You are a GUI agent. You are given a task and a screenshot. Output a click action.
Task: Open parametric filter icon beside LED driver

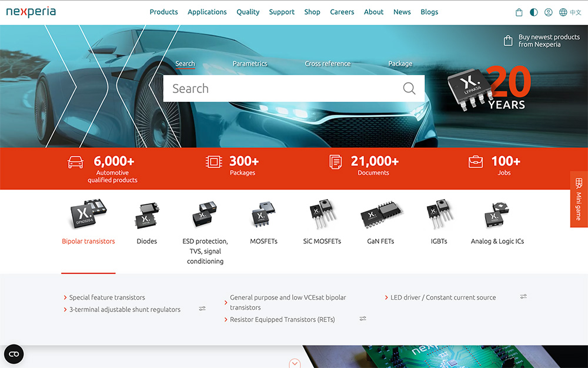523,297
